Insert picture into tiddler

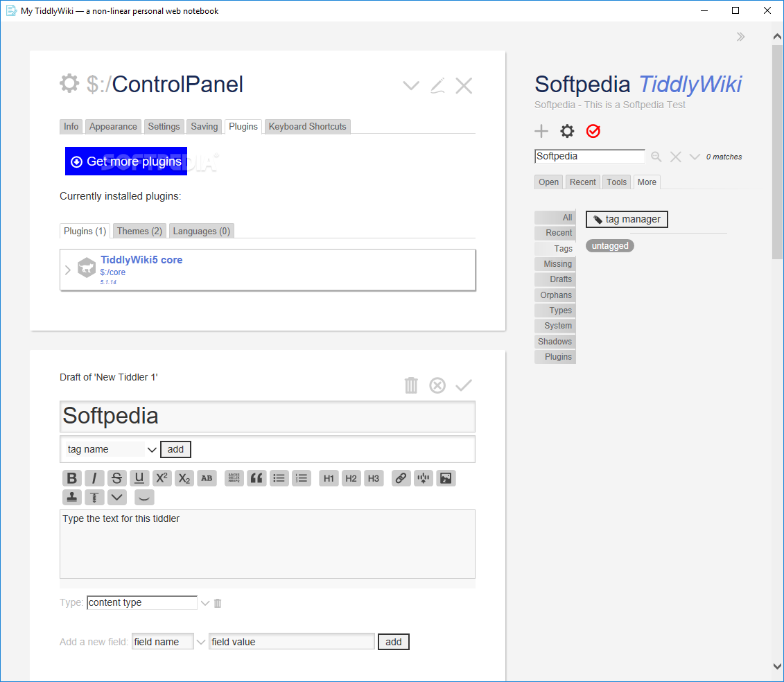pyautogui.click(x=446, y=478)
